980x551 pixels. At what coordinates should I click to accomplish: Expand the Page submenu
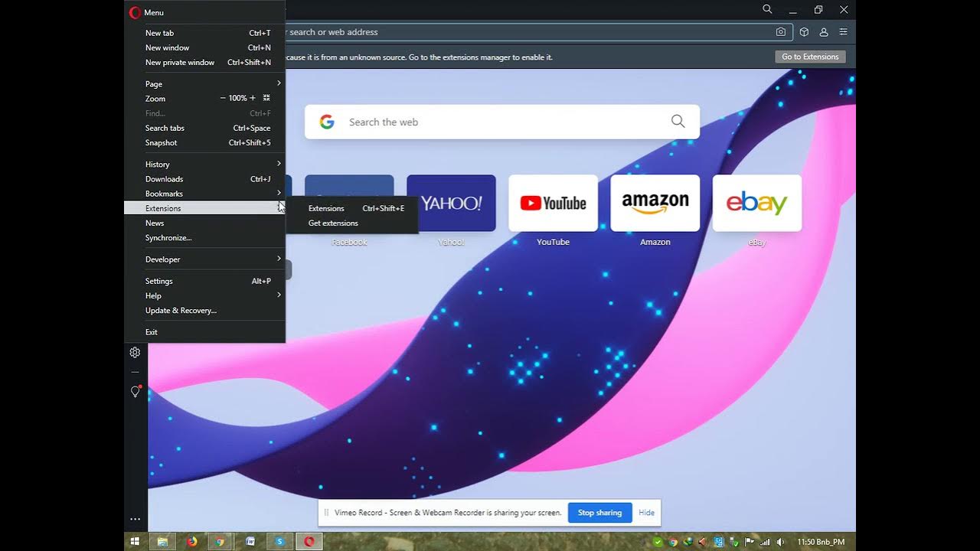(204, 83)
